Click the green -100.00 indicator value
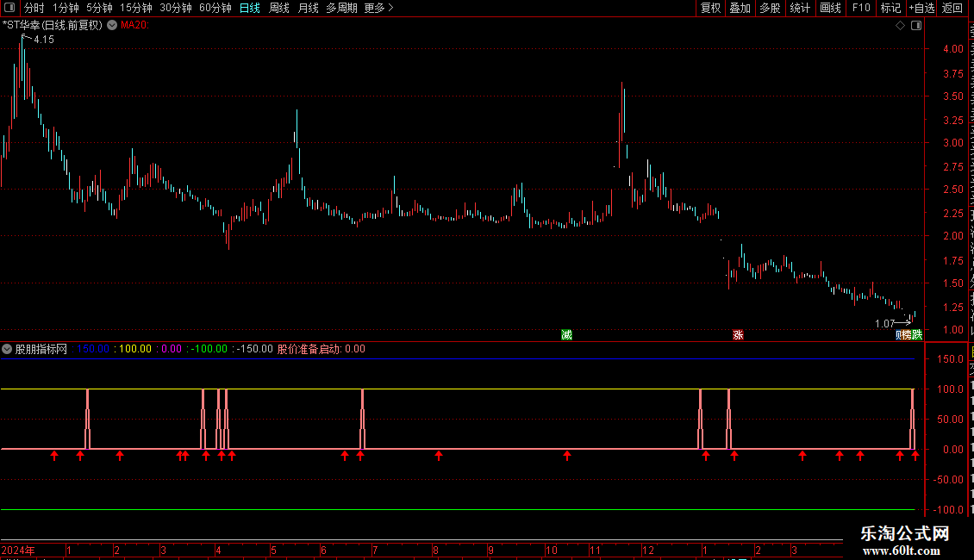The image size is (974, 560). [x=209, y=349]
